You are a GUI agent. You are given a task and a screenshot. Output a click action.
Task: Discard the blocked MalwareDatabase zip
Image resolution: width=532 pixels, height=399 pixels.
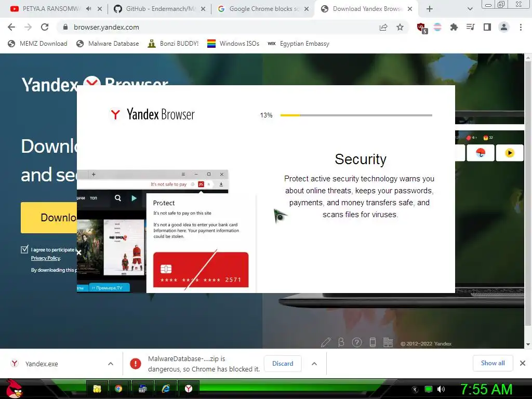click(283, 363)
